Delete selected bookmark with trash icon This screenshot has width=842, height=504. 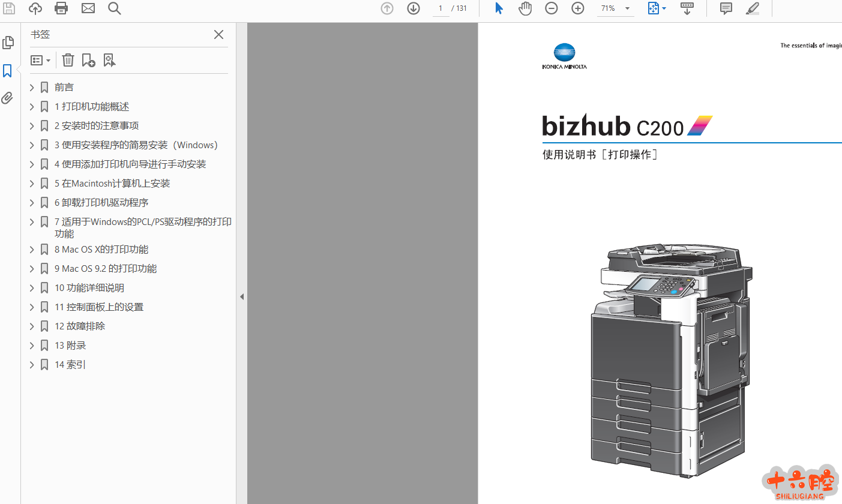pyautogui.click(x=68, y=60)
